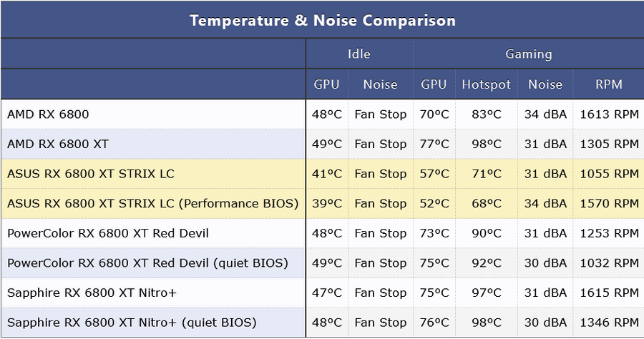Select the AMD RX 6800 row label

(48, 114)
